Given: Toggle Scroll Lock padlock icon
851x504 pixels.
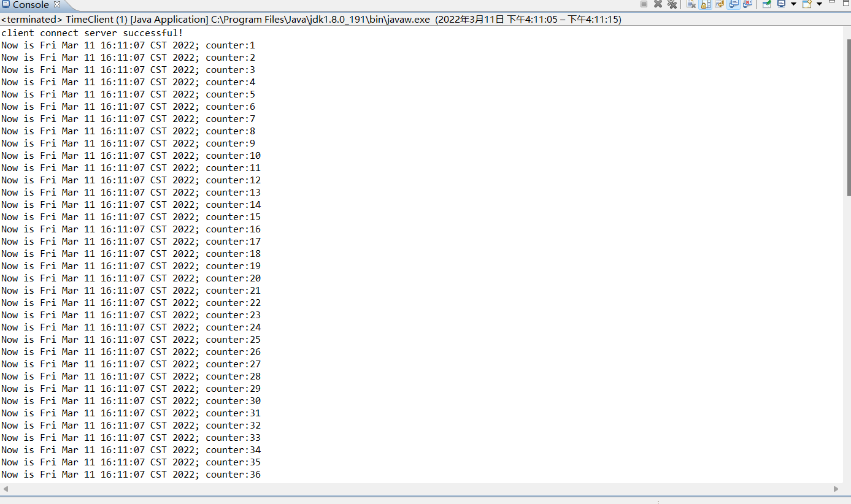Looking at the screenshot, I should point(706,4).
